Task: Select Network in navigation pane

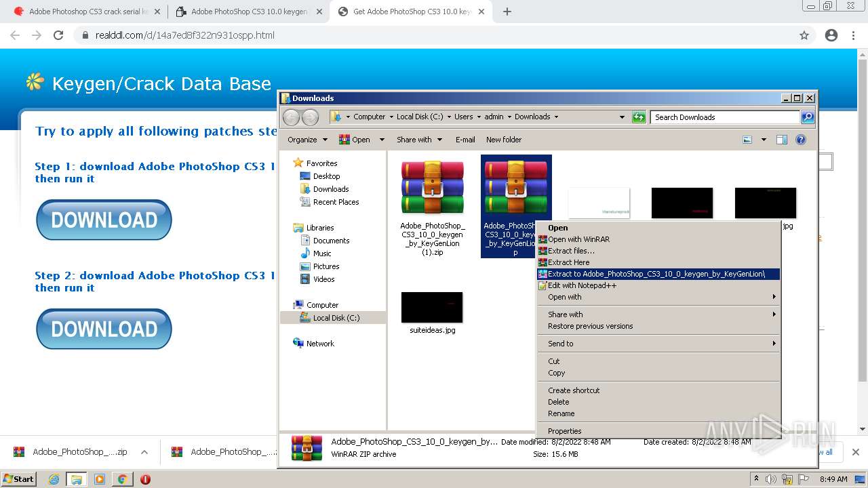Action: point(320,344)
